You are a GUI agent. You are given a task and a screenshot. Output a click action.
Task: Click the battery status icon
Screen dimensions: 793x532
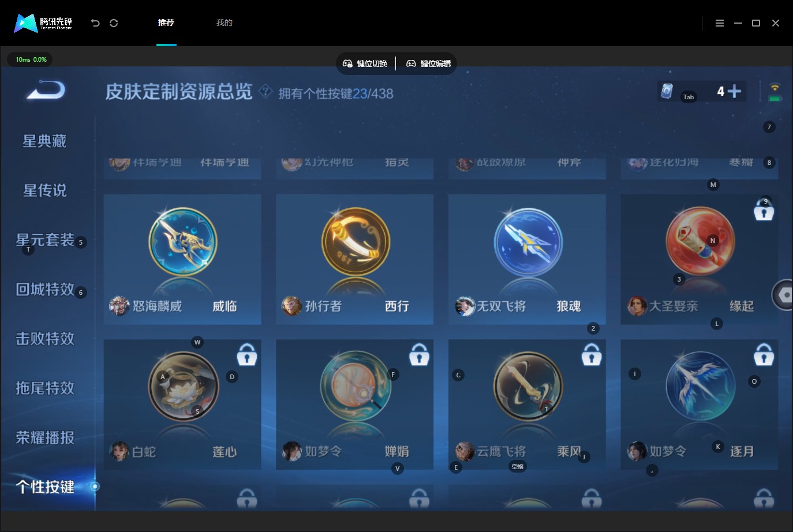pos(775,99)
